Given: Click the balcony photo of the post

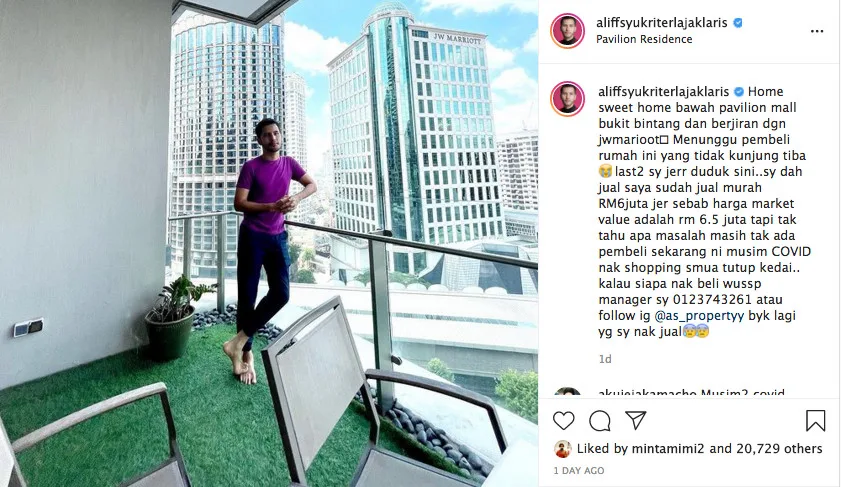Looking at the screenshot, I should click(269, 244).
